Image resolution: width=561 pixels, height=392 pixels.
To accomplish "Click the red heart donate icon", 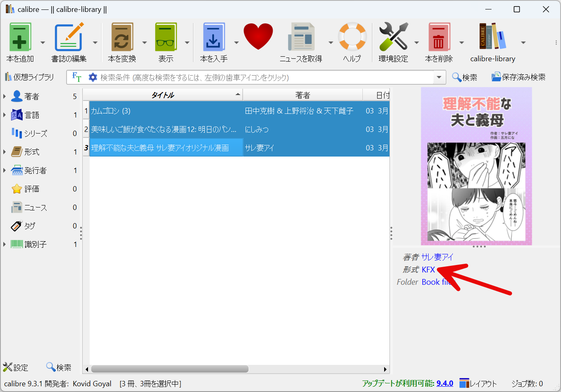I will (x=258, y=36).
